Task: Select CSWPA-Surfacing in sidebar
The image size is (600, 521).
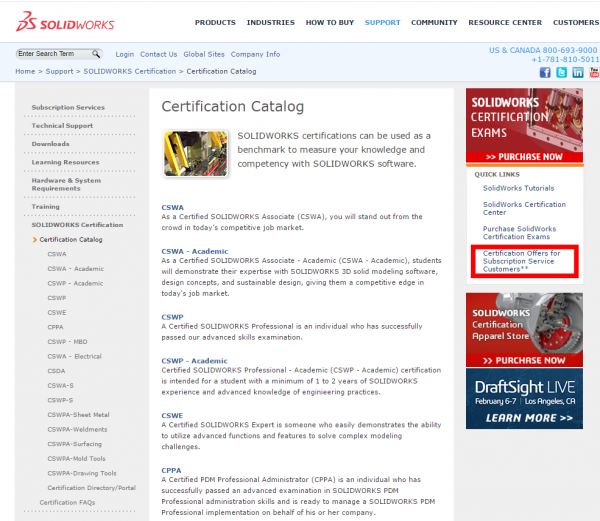Action: 75,444
